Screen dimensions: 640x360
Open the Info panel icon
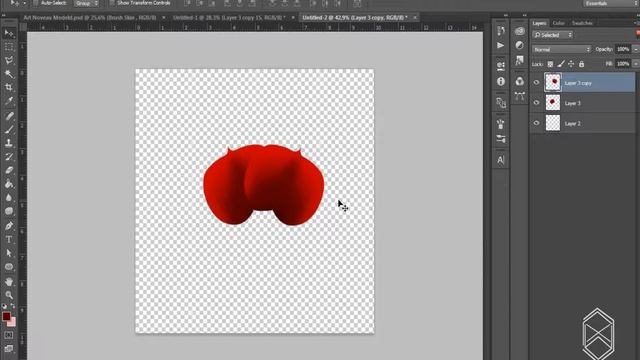[501, 82]
